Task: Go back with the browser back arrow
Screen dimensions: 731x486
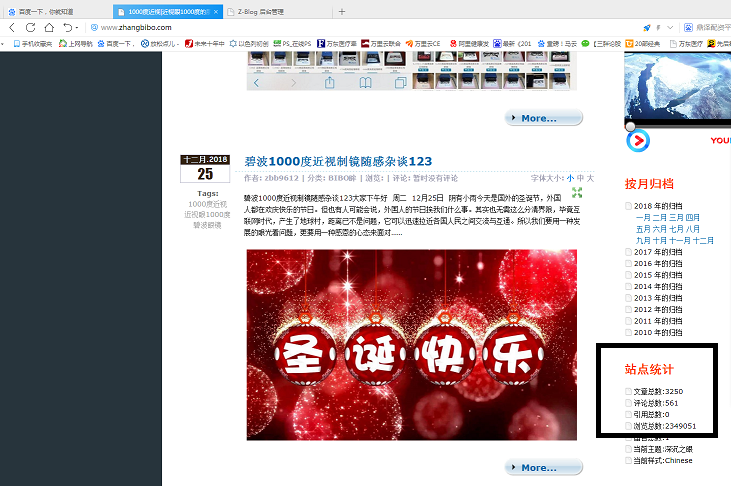Action: point(12,28)
